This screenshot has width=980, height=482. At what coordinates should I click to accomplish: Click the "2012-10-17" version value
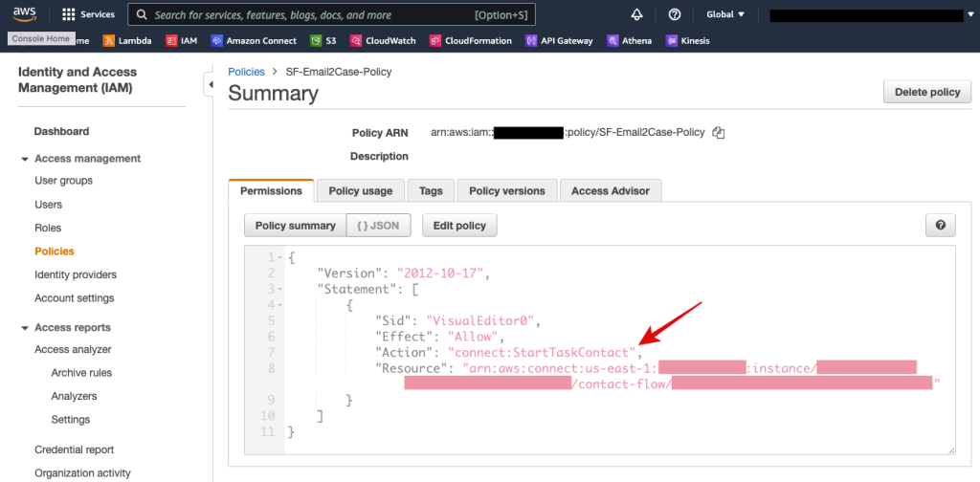point(440,274)
